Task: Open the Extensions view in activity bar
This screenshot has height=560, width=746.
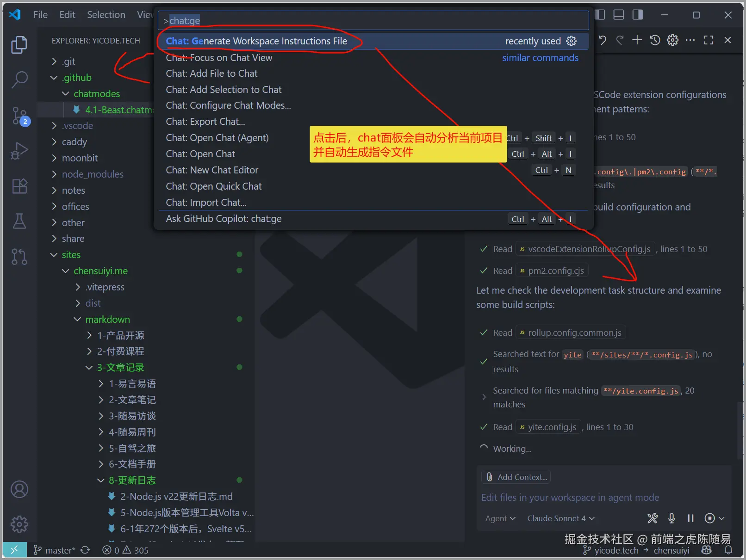Action: click(19, 186)
